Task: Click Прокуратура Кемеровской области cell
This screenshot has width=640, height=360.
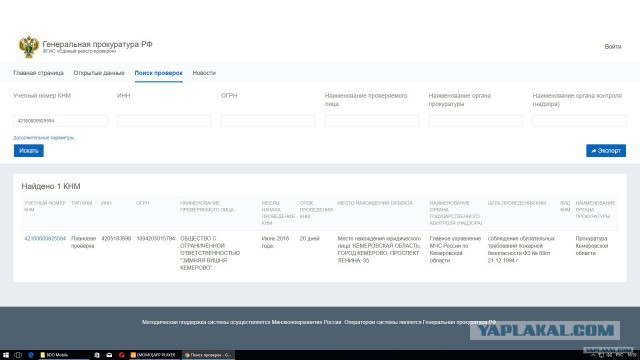Action: pyautogui.click(x=592, y=246)
